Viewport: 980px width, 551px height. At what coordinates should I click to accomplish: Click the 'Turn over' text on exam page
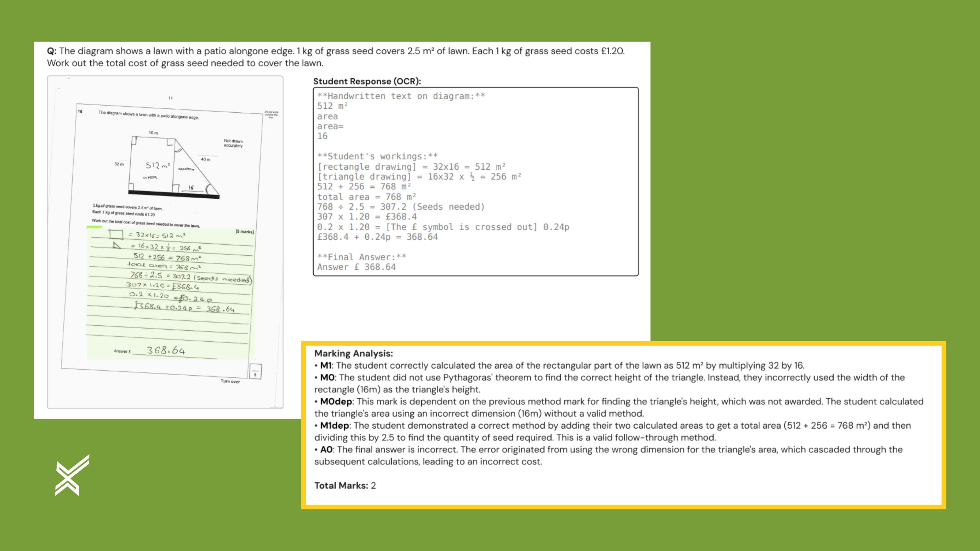pos(230,381)
